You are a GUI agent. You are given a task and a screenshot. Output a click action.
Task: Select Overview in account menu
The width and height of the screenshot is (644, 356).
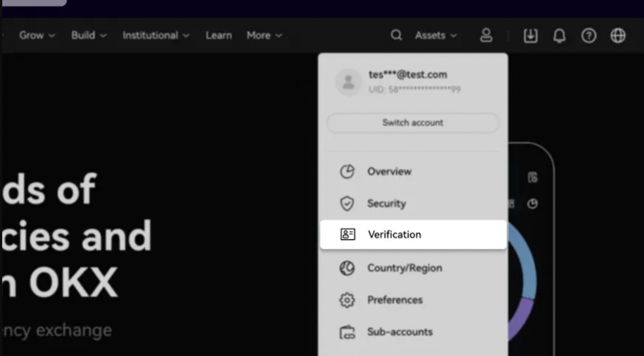pyautogui.click(x=389, y=172)
